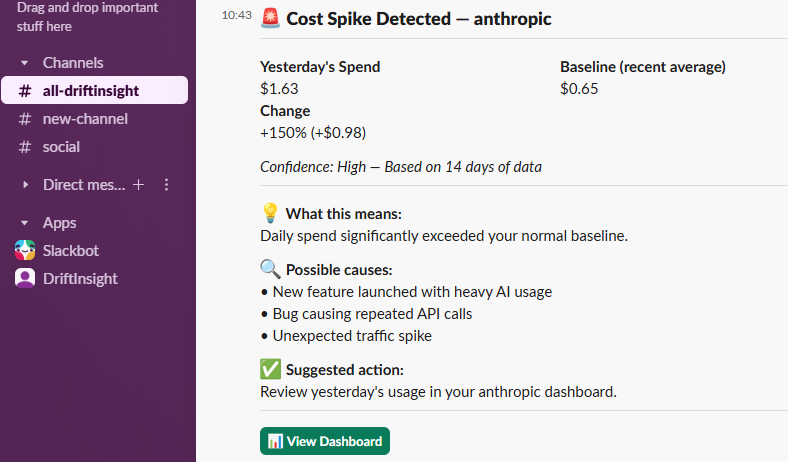The image size is (788, 462).
Task: Click the +150% (+$0.98) change value
Action: pyautogui.click(x=313, y=133)
